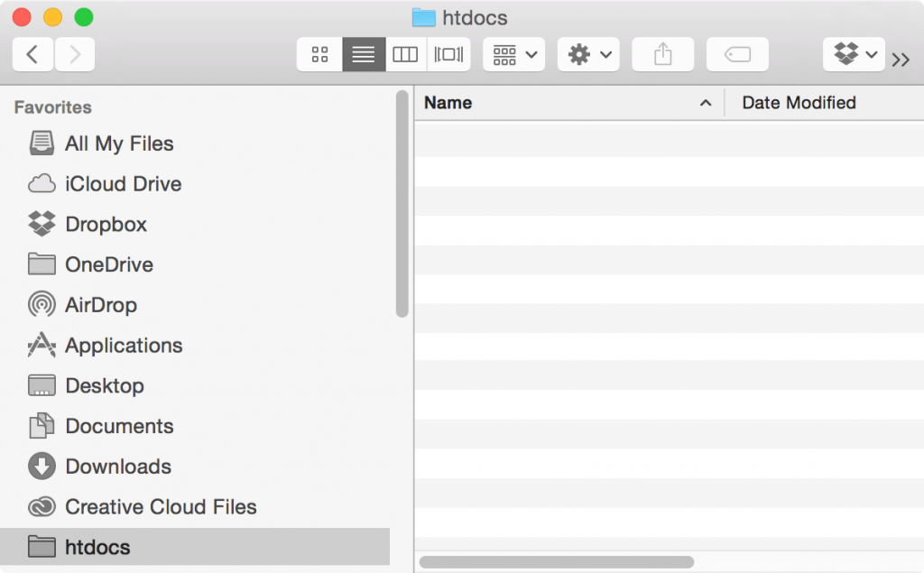This screenshot has height=573, width=924.
Task: Open Applications in sidebar
Action: point(195,346)
